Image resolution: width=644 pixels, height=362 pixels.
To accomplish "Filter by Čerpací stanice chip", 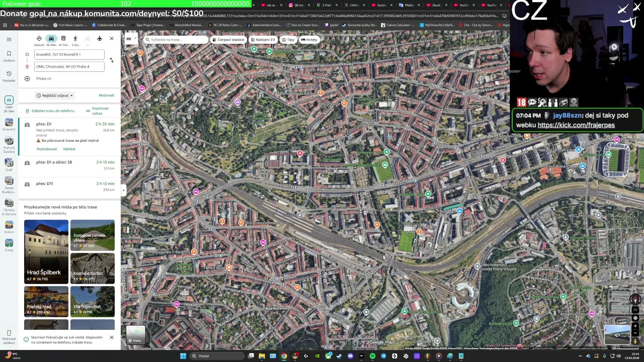I will click(228, 40).
